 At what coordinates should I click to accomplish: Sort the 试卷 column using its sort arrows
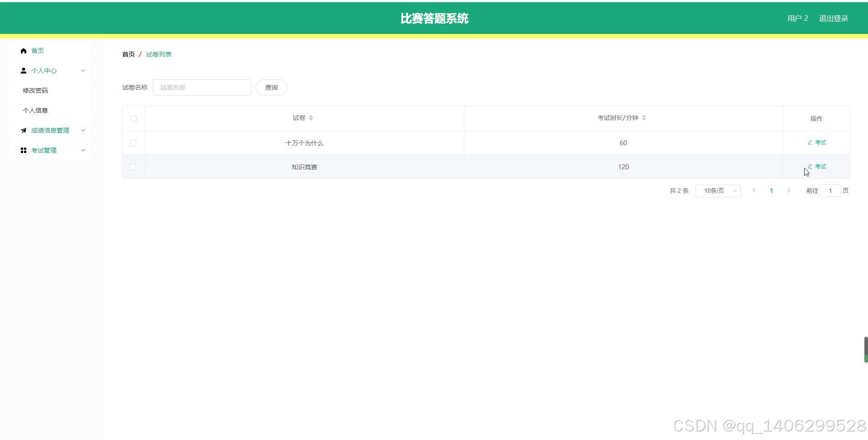coord(311,117)
